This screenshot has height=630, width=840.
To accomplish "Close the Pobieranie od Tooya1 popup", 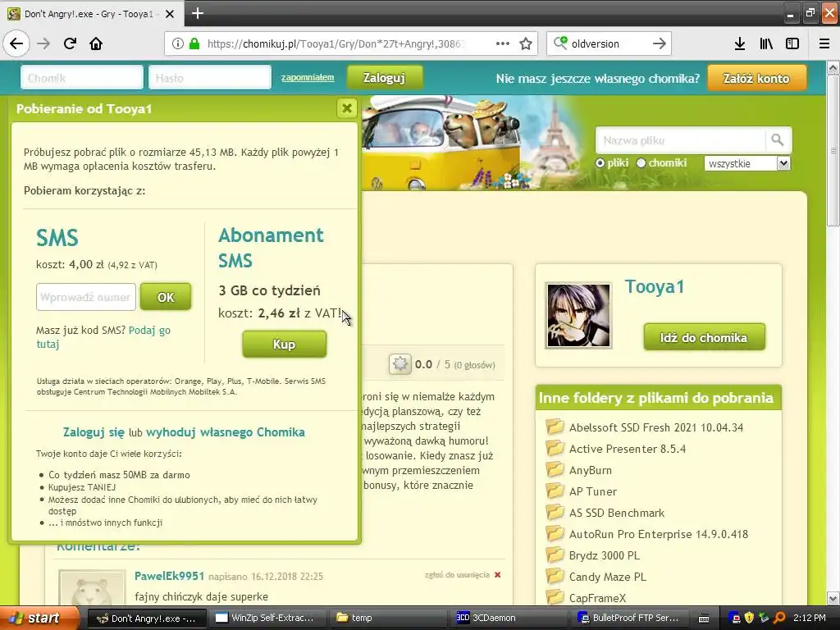I will click(347, 109).
